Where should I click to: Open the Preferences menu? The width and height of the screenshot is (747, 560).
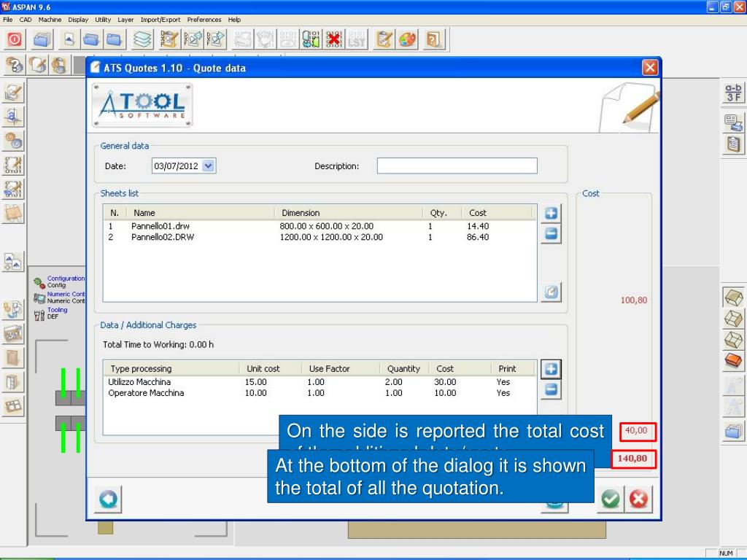204,20
